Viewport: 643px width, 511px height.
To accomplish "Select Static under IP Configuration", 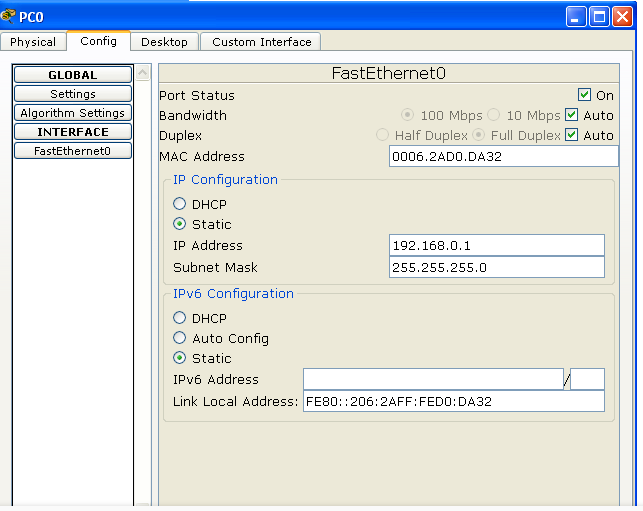I will (179, 224).
